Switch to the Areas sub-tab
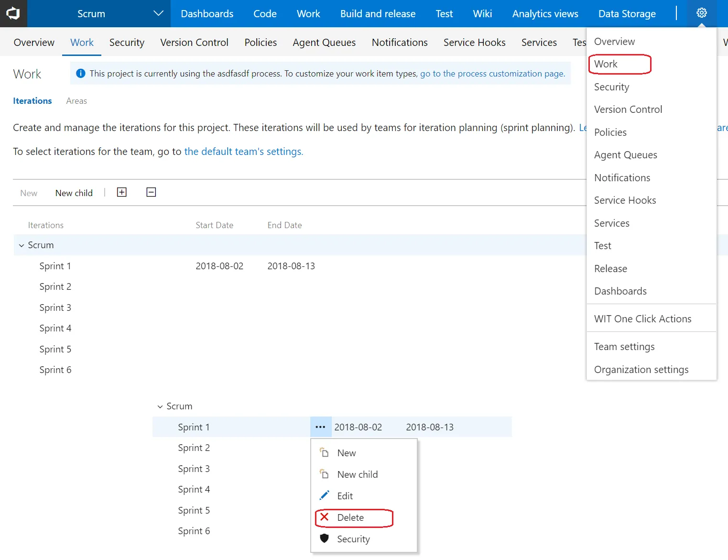This screenshot has height=560, width=728. click(76, 101)
